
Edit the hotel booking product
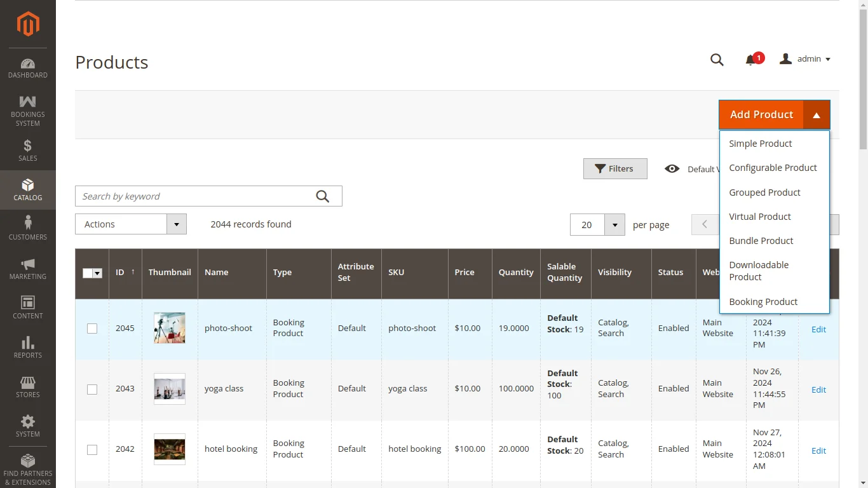(x=818, y=451)
